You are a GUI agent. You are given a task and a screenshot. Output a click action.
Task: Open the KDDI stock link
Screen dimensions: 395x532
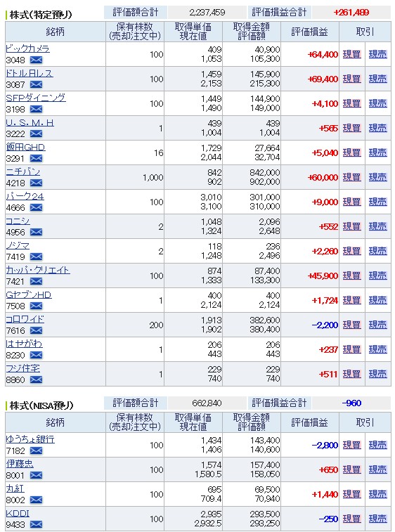[18, 513]
